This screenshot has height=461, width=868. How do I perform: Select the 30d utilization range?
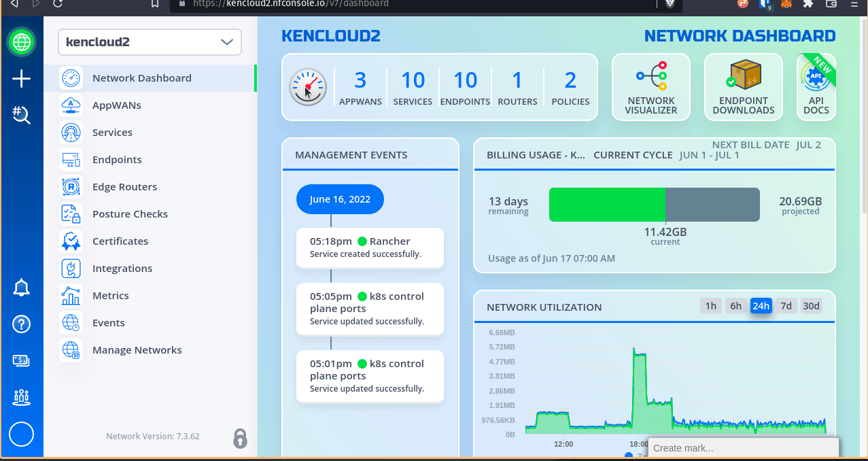[x=811, y=306]
